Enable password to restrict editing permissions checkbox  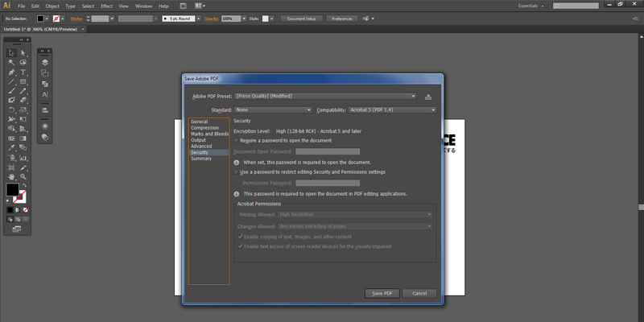236,172
